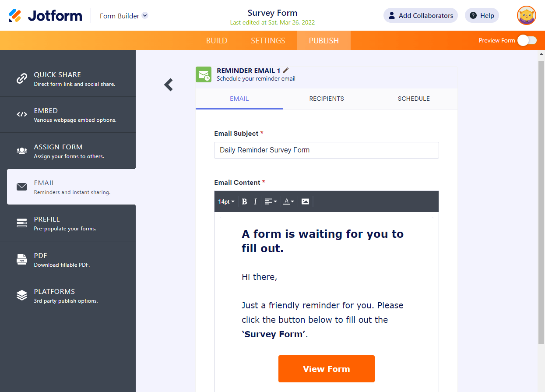Switch to the Schedule tab

coord(414,99)
